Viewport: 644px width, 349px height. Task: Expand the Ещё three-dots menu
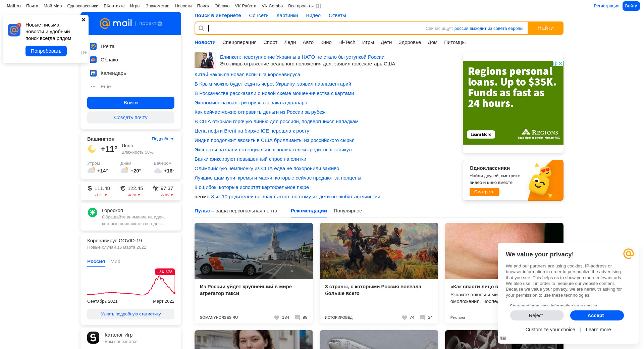pos(93,87)
